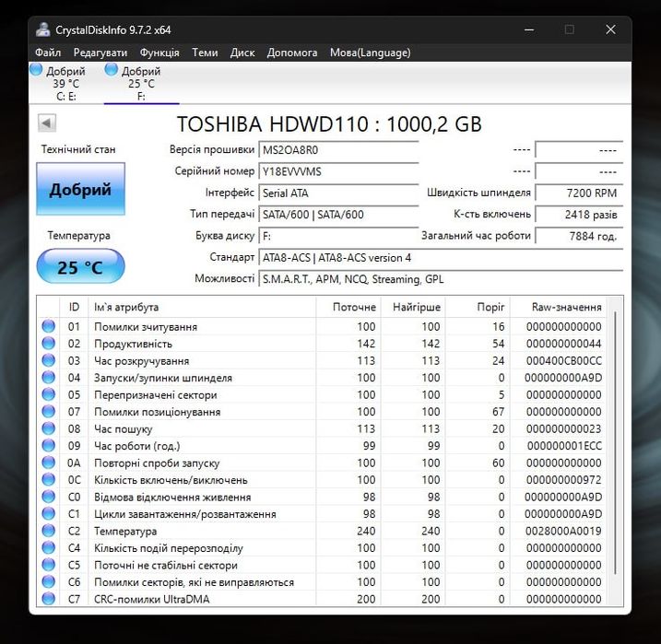Open the Функція menu
Image resolution: width=661 pixels, height=644 pixels.
(x=159, y=53)
